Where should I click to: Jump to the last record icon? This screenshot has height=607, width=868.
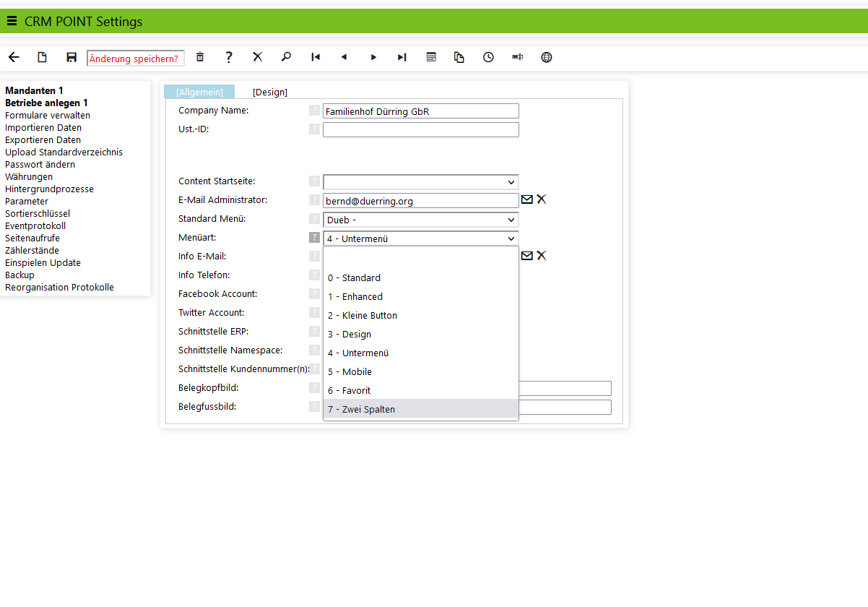coord(402,58)
